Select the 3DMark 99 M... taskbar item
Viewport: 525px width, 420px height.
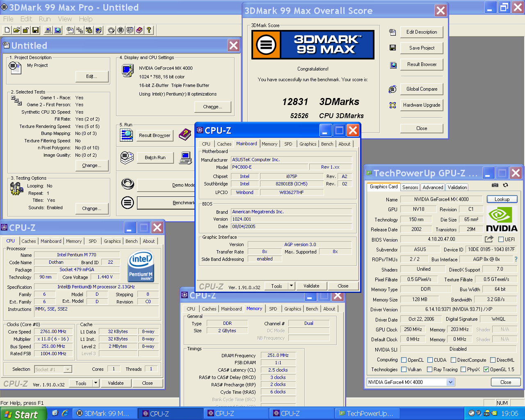[104, 413]
